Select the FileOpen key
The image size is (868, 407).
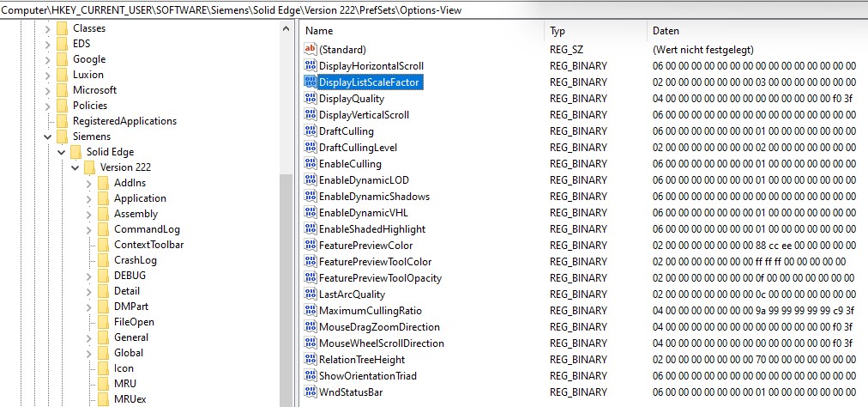point(134,322)
